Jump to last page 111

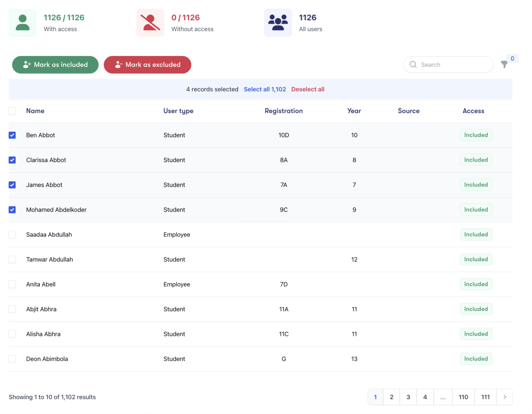[485, 397]
